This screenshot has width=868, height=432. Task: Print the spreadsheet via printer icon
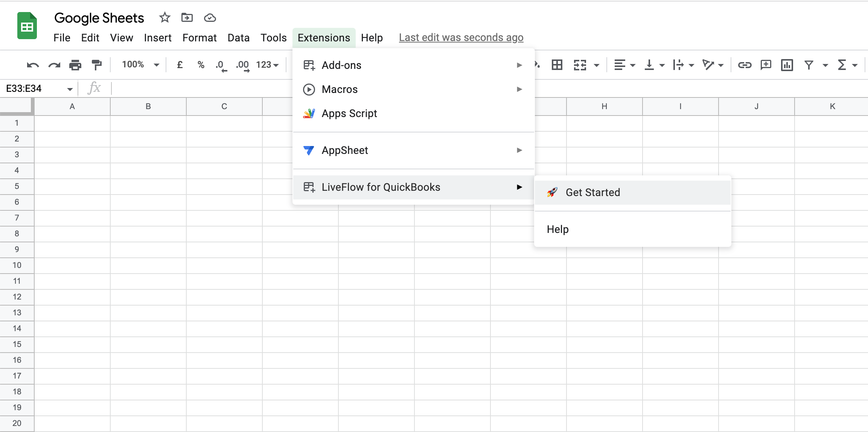[75, 65]
